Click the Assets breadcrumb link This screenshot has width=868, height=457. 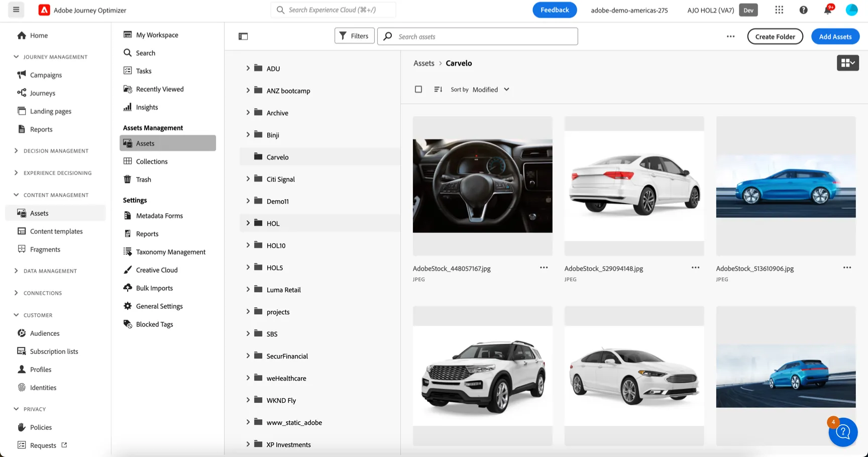coord(423,63)
